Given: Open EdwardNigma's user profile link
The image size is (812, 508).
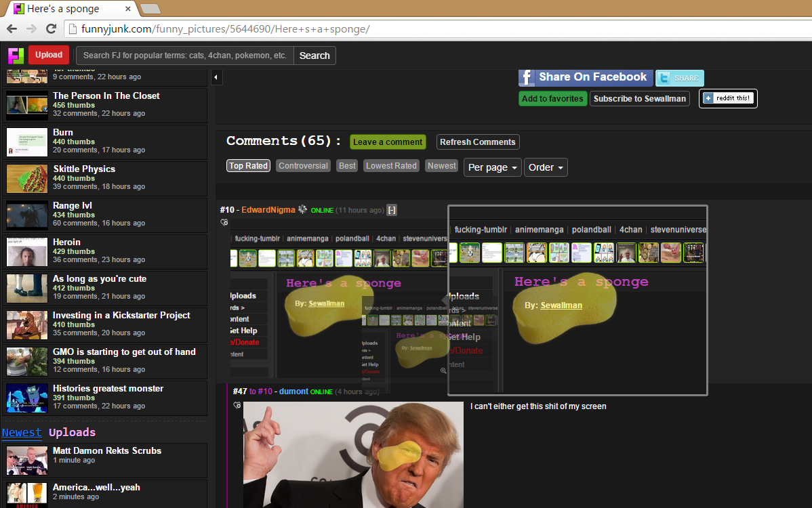Looking at the screenshot, I should (x=268, y=210).
